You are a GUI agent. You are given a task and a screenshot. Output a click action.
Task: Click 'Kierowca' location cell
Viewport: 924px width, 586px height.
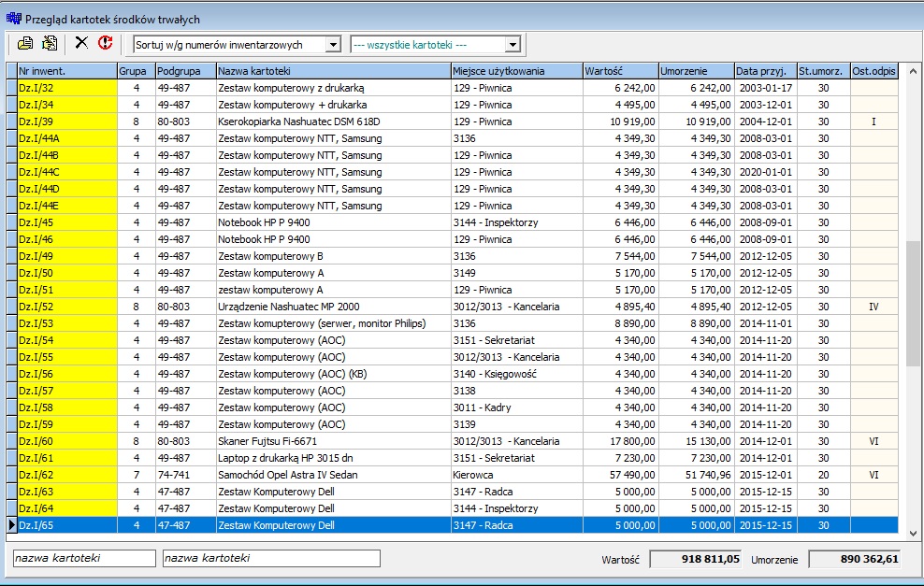517,475
